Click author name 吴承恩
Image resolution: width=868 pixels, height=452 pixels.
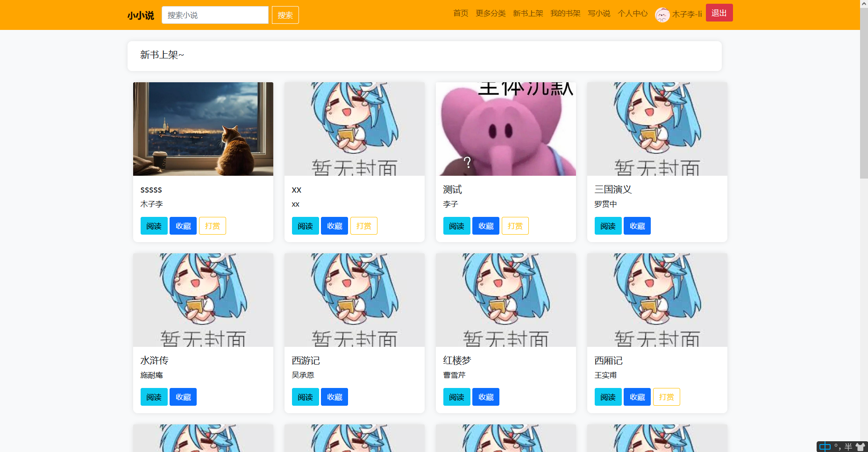coord(303,375)
